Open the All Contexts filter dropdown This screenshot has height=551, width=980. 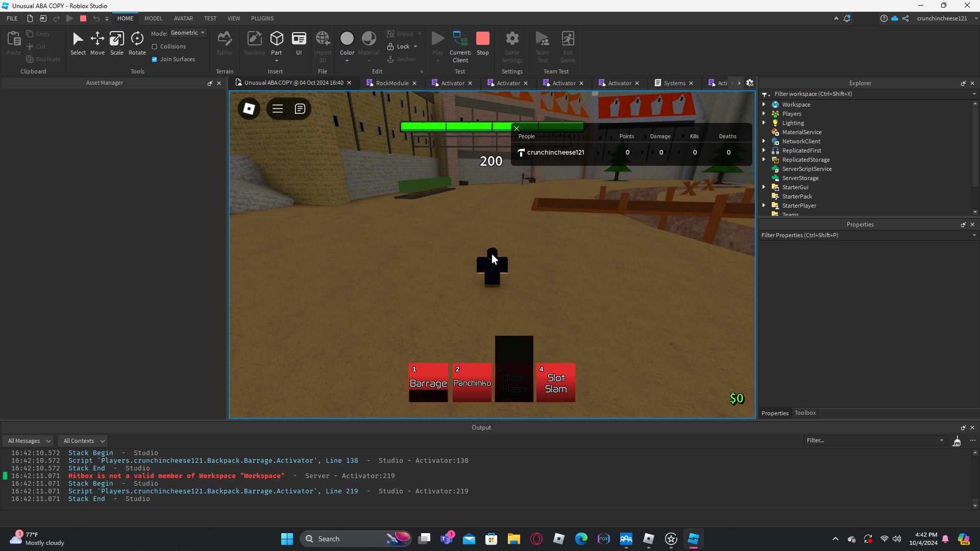[x=83, y=441]
